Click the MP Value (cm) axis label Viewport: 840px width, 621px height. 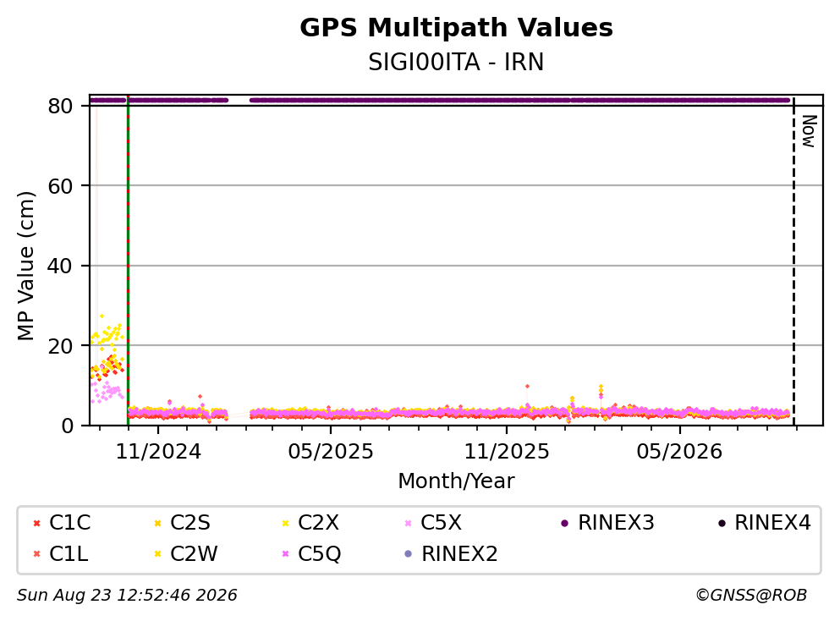(x=25, y=266)
